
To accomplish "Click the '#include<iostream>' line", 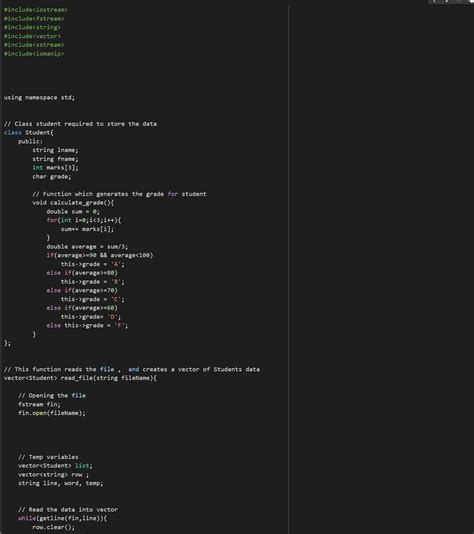I will pos(35,10).
